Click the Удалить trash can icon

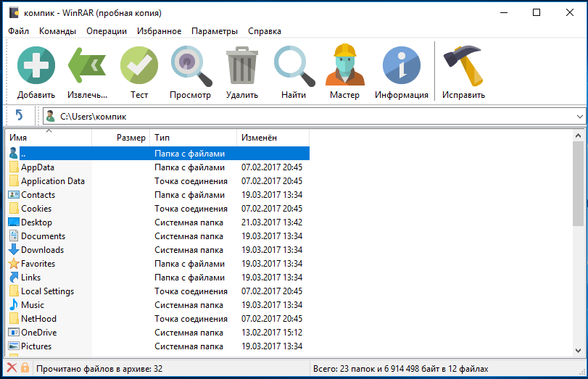pyautogui.click(x=242, y=65)
